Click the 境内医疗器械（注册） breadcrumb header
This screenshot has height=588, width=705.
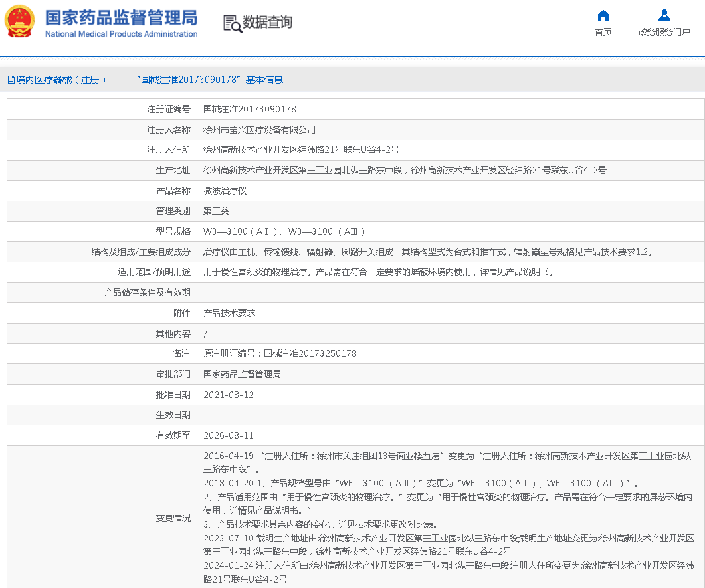click(x=145, y=80)
